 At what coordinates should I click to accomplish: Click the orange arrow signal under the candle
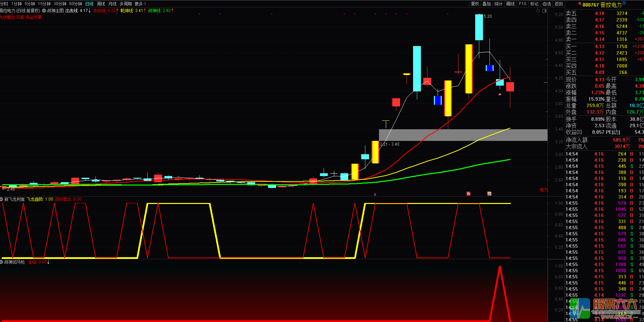tap(500, 94)
